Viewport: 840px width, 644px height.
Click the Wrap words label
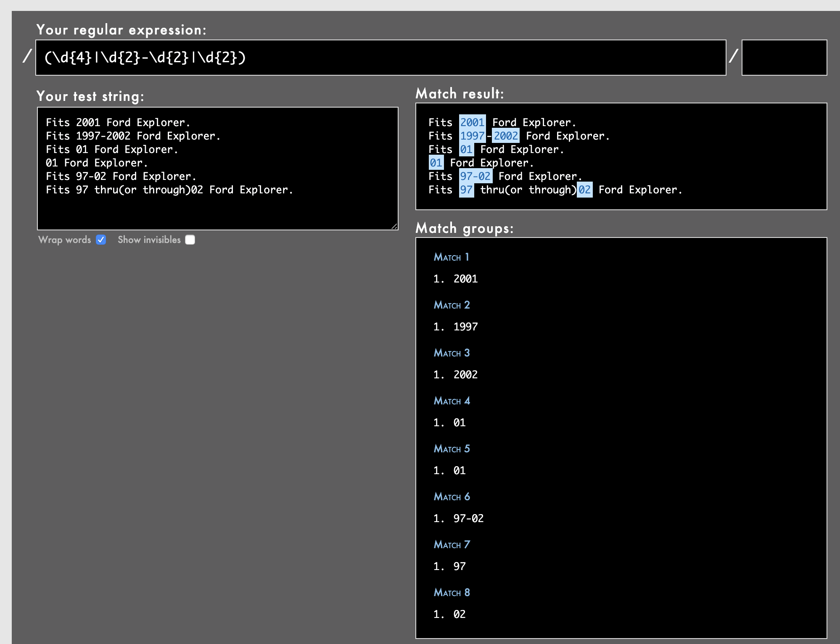65,240
